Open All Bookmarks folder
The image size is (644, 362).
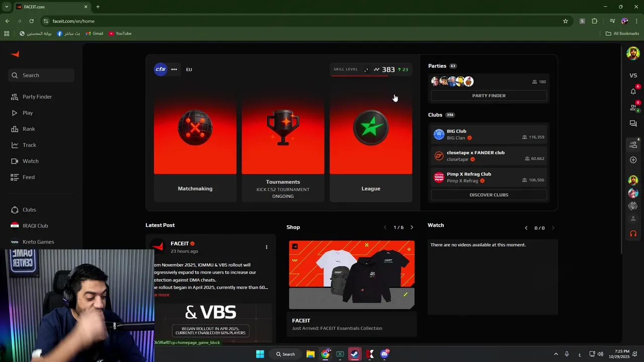tap(622, 34)
